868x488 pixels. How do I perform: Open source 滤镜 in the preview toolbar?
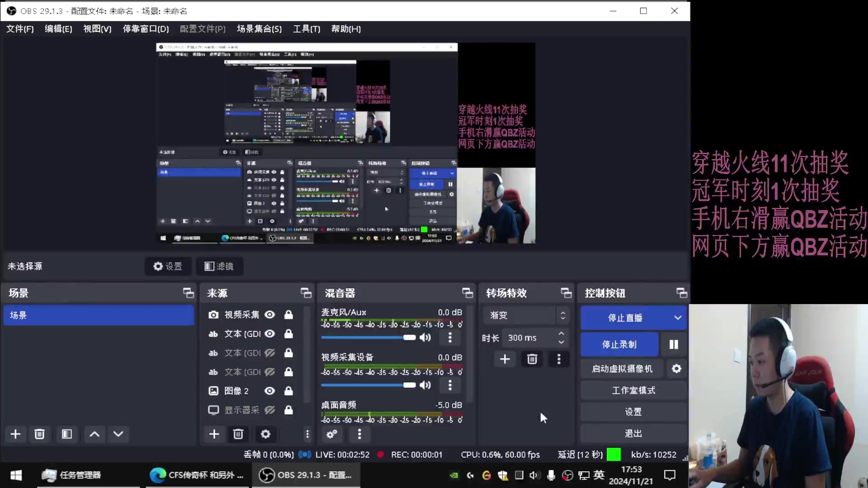[219, 266]
